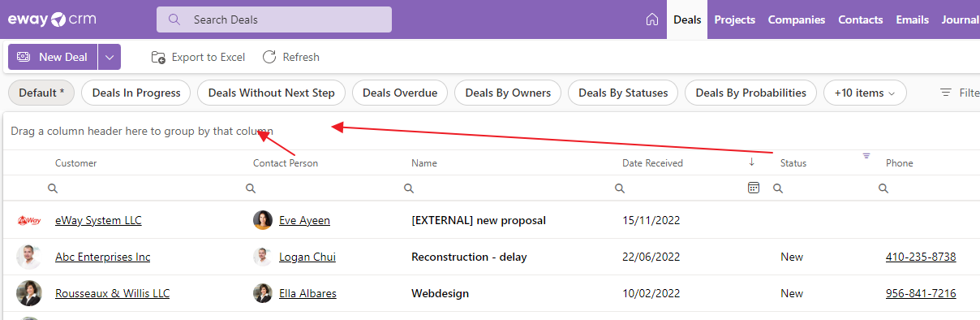The height and width of the screenshot is (320, 980).
Task: Click the Status column header
Action: (793, 163)
